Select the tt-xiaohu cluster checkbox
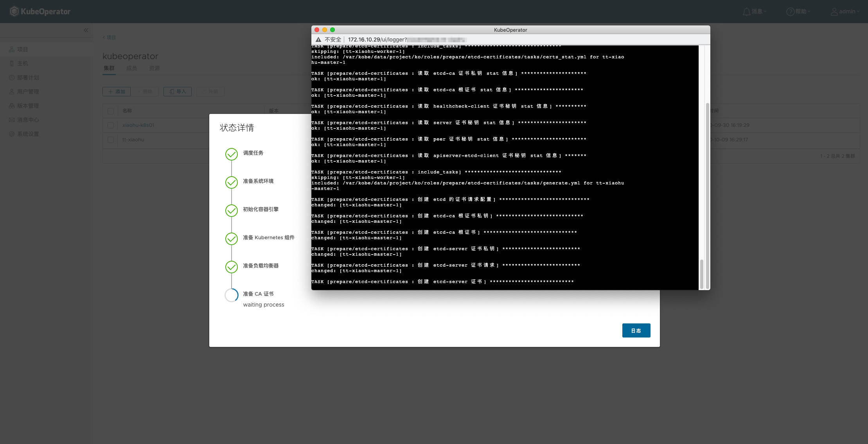The image size is (868, 444). [111, 139]
